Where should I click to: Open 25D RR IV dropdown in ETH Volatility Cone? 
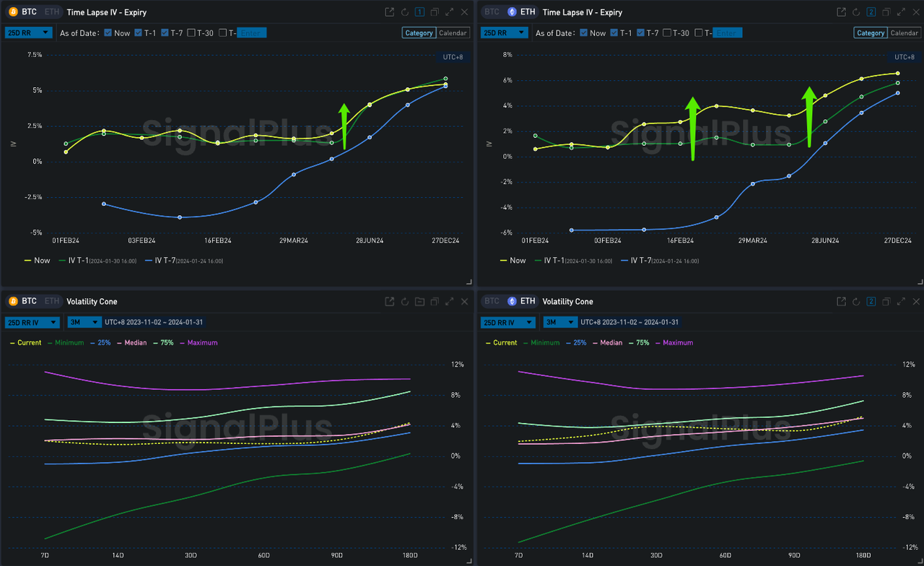(x=507, y=322)
